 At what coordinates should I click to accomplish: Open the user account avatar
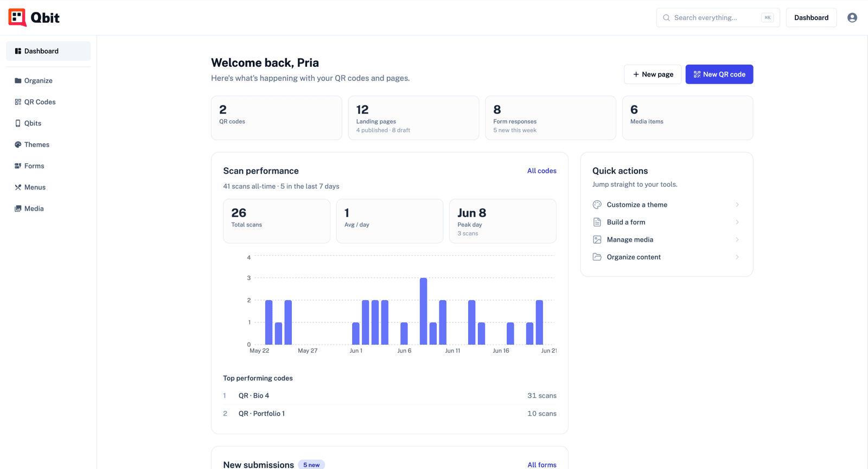(x=852, y=17)
